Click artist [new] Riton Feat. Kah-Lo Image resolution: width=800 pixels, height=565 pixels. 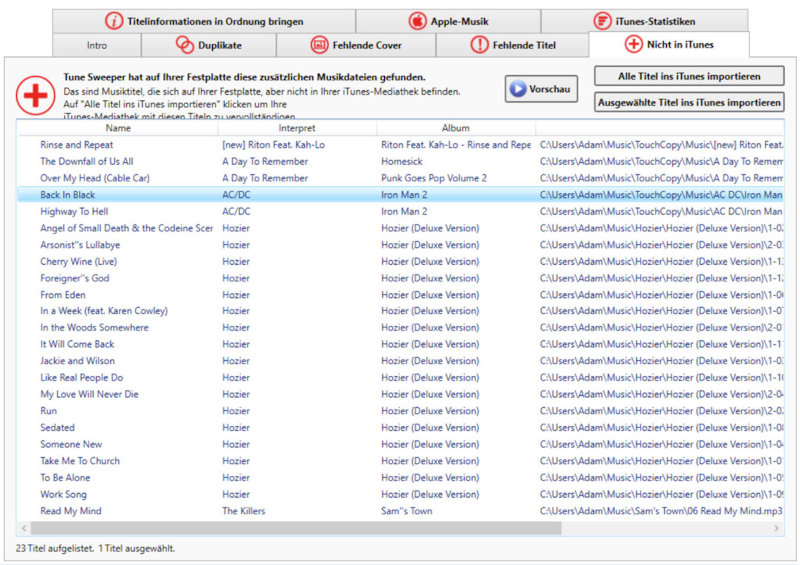point(273,145)
